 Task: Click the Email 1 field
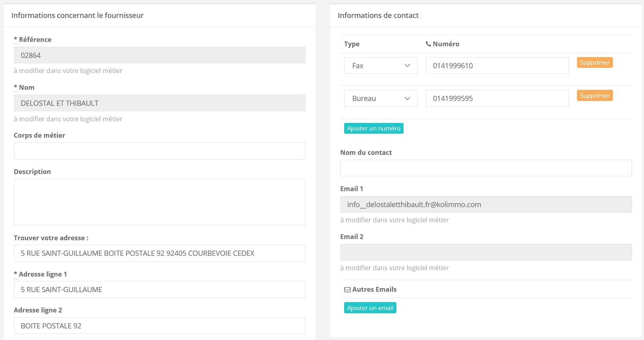pyautogui.click(x=486, y=204)
